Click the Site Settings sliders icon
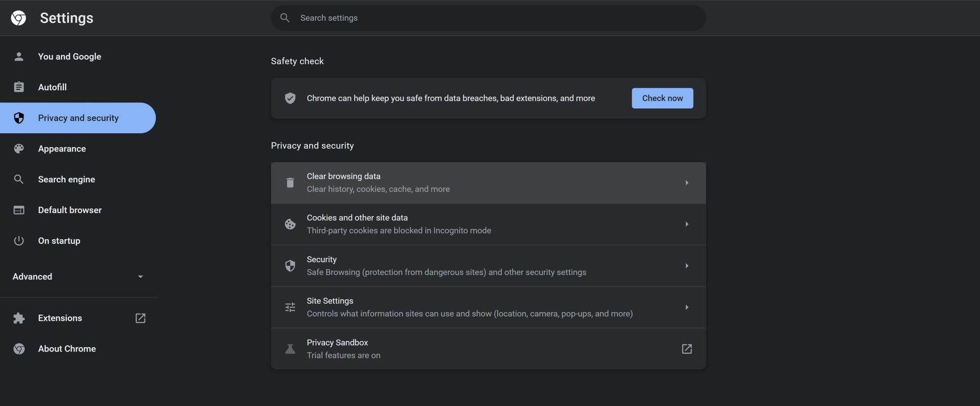This screenshot has width=980, height=406. coord(290,307)
